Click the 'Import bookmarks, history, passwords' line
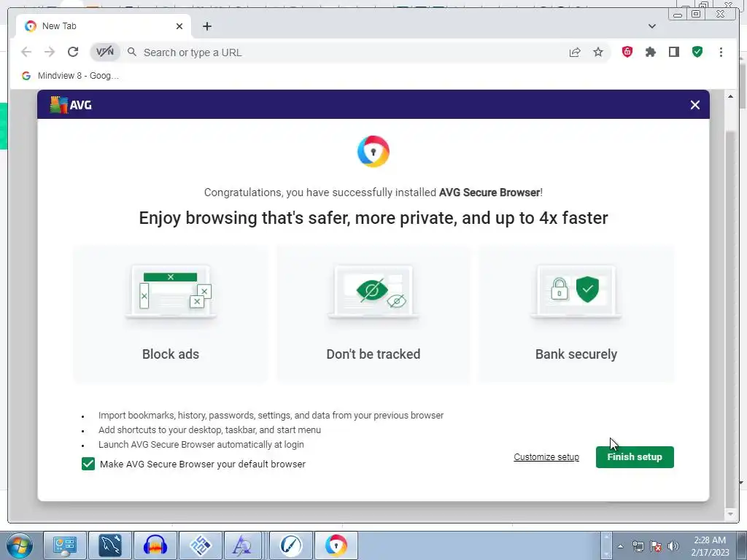 [271, 415]
